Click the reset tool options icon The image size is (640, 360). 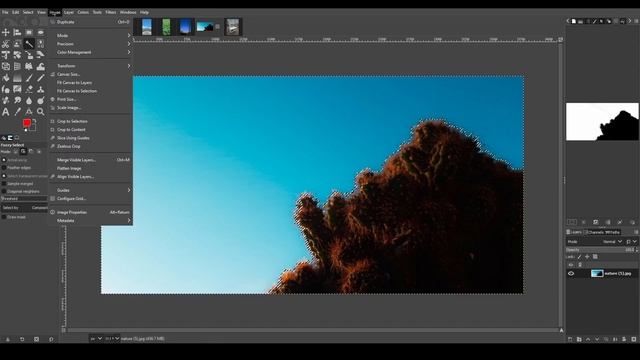pos(51,339)
